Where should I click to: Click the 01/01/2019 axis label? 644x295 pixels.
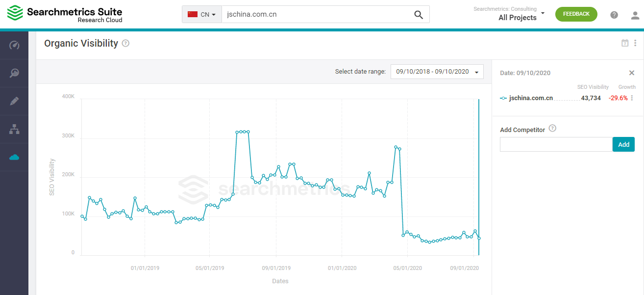pyautogui.click(x=145, y=268)
